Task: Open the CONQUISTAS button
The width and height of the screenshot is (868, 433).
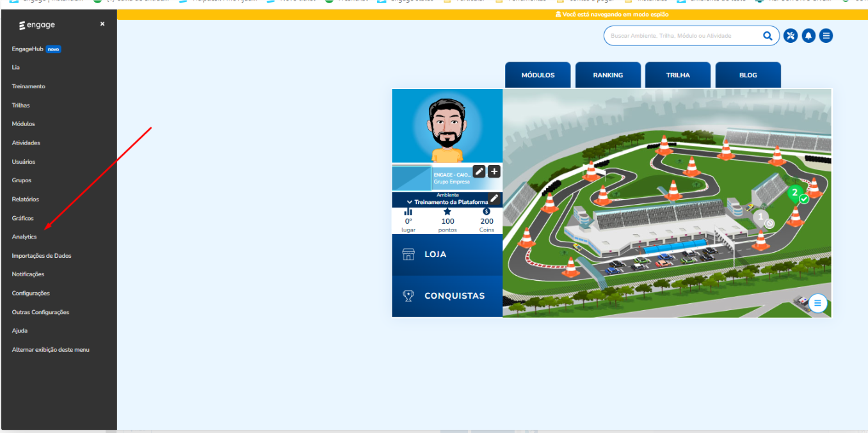Action: point(447,296)
